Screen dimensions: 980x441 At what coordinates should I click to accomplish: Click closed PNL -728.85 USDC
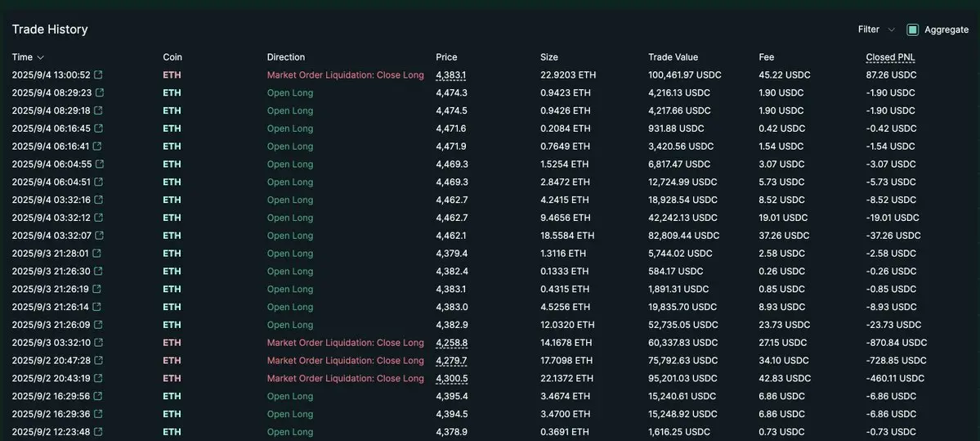pyautogui.click(x=896, y=360)
